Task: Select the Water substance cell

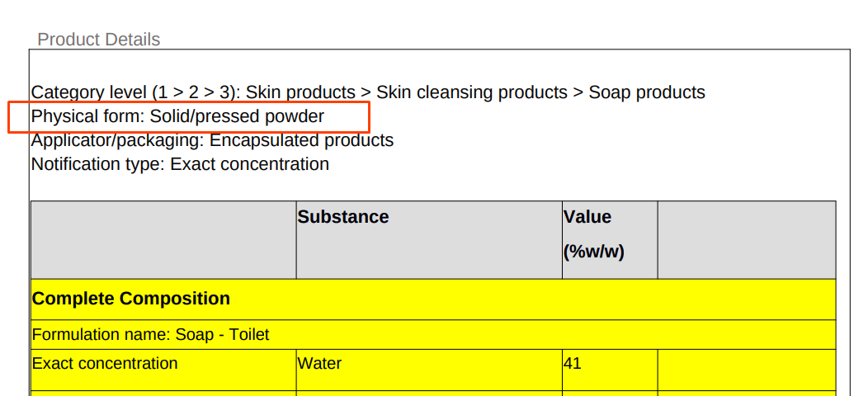Action: pyautogui.click(x=320, y=364)
